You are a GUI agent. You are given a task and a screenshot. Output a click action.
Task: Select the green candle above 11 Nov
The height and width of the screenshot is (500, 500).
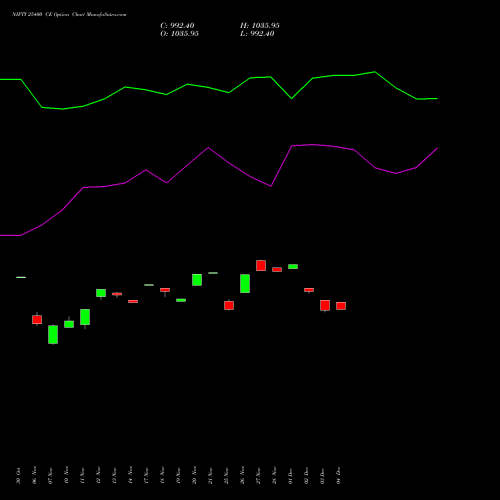coord(85,317)
